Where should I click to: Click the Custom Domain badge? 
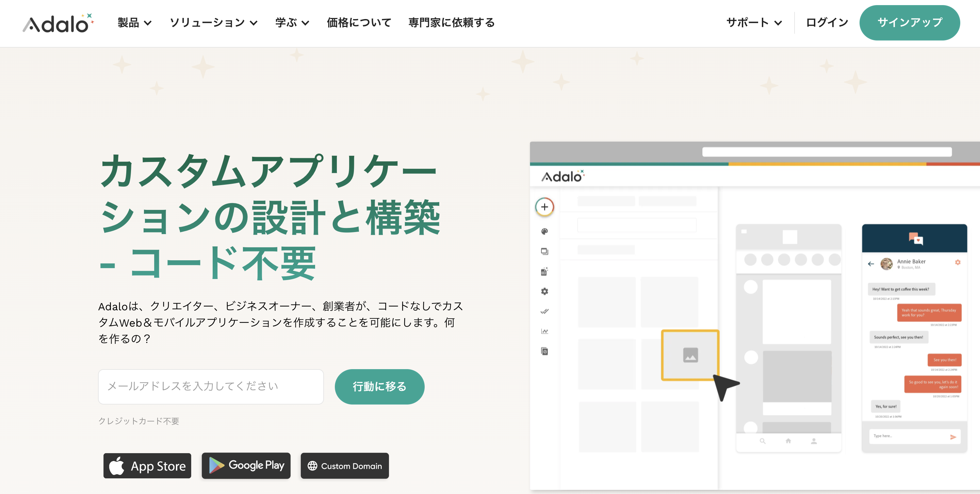(x=345, y=466)
